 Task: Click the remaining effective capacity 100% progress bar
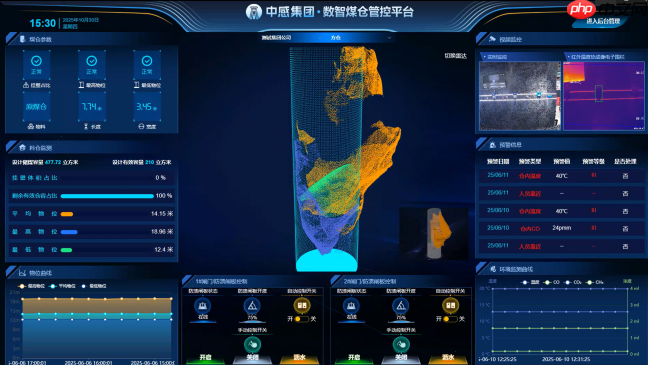point(107,196)
